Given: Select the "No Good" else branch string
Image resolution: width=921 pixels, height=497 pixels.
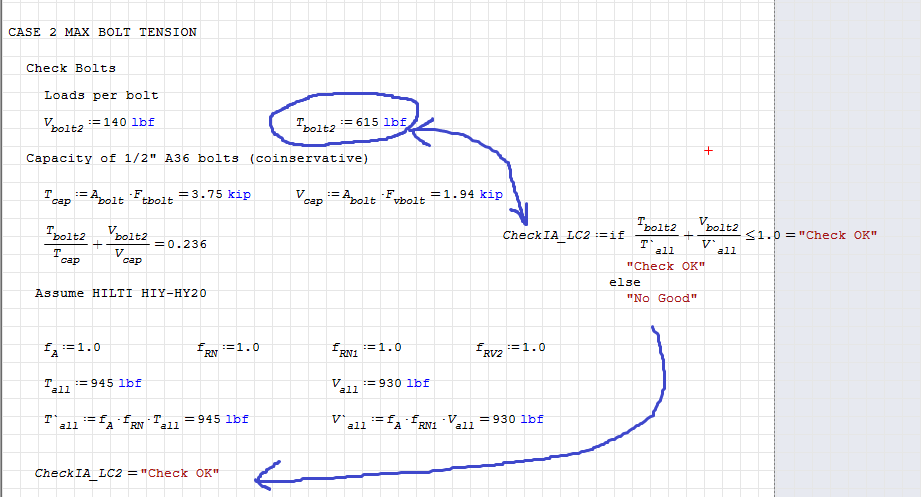Looking at the screenshot, I should click(659, 298).
